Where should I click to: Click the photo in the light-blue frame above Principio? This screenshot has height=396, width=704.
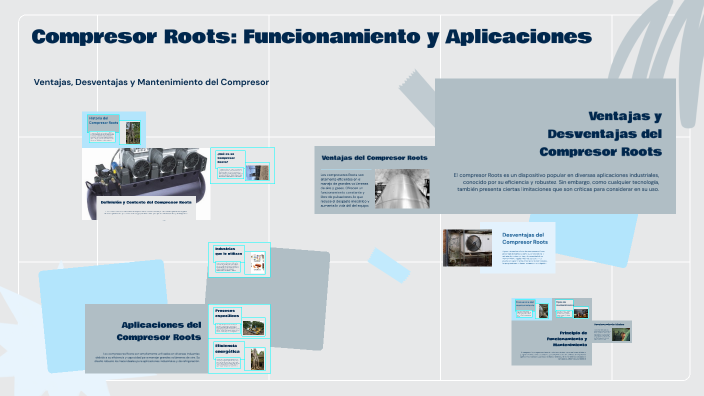click(x=543, y=310)
